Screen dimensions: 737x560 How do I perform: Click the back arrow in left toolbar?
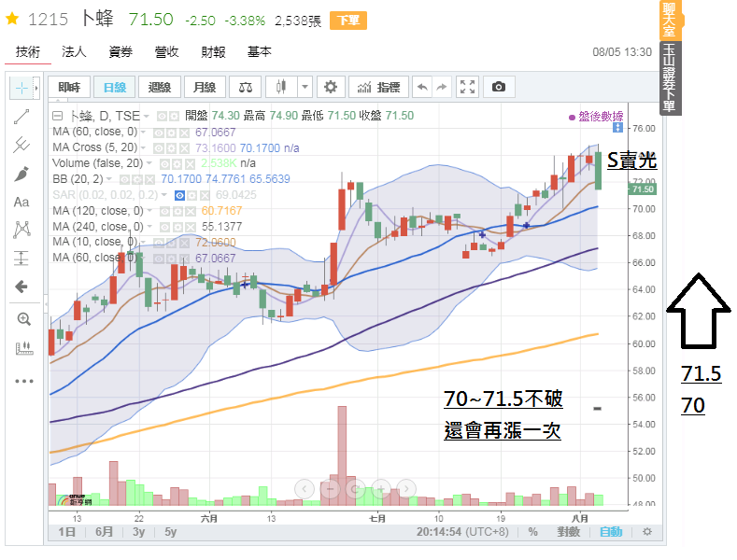[21, 287]
